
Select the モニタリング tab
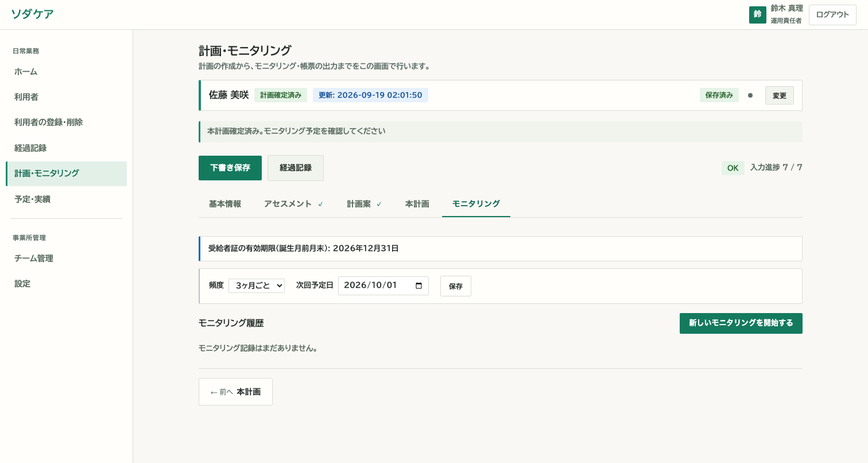pos(476,204)
